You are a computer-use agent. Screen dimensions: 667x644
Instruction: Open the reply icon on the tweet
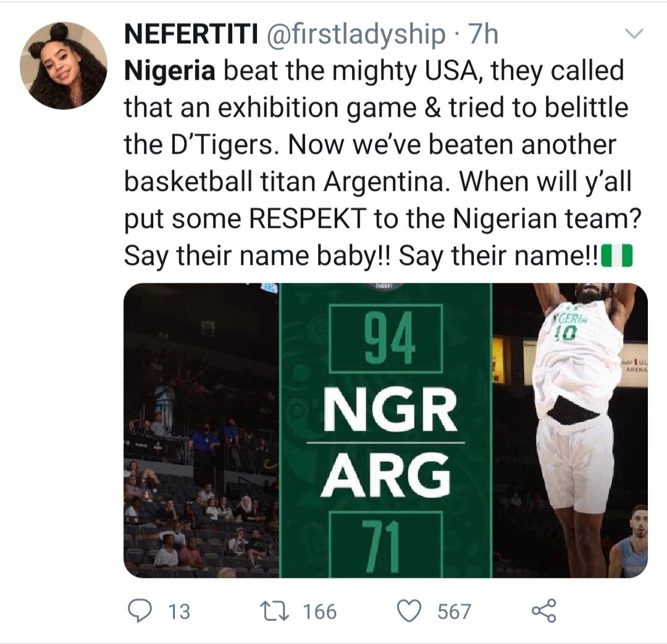click(140, 611)
